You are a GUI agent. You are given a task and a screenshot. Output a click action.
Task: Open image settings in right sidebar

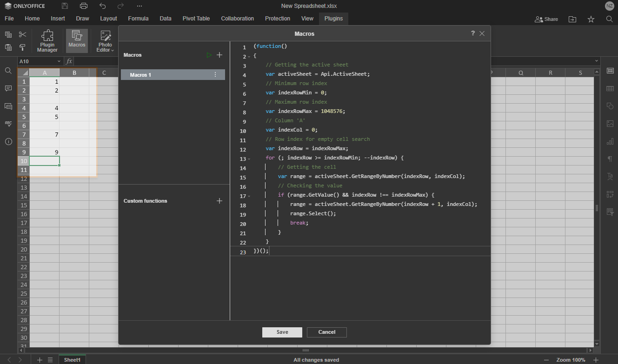610,124
